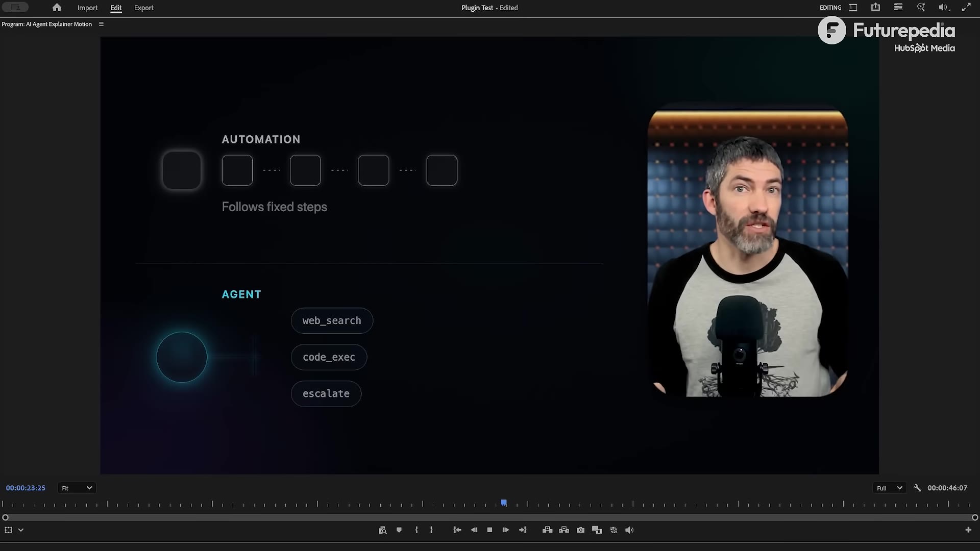Open the Full playback resolution dropdown
The width and height of the screenshot is (980, 551).
point(890,488)
